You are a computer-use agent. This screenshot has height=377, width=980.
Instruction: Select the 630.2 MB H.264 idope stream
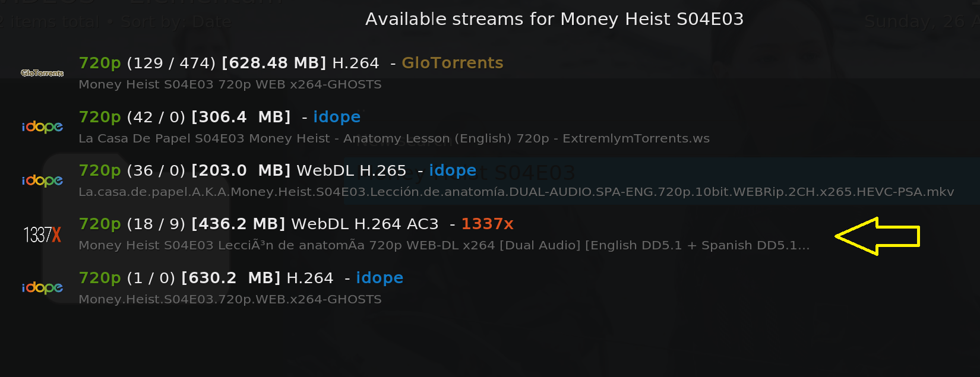pos(490,288)
